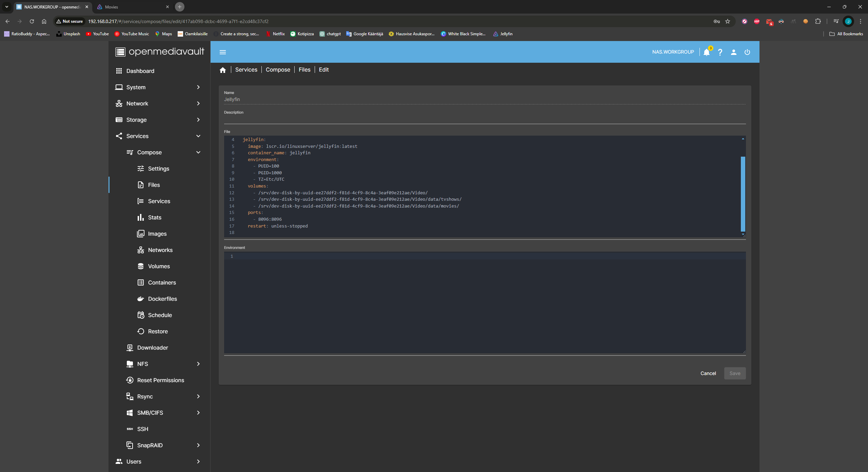
Task: Click the File editor vertical scrollbar
Action: 743,193
